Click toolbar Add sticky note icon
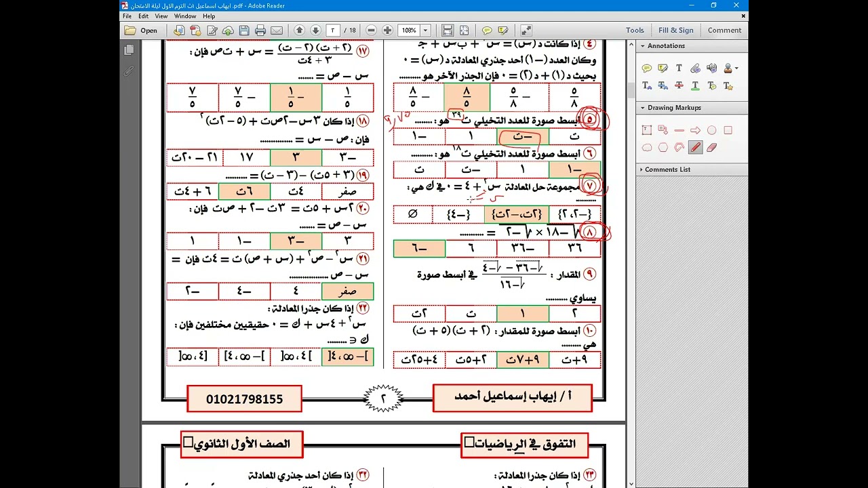 [x=487, y=30]
